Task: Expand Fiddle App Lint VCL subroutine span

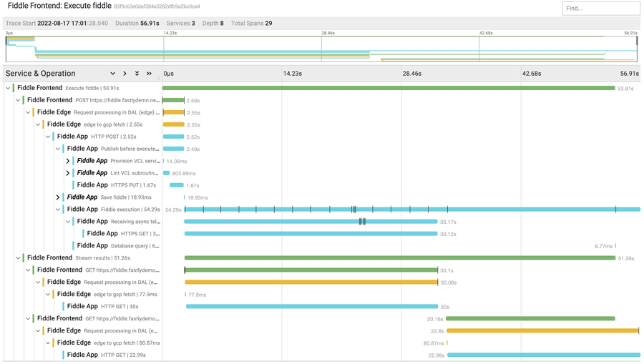Action: tap(68, 173)
